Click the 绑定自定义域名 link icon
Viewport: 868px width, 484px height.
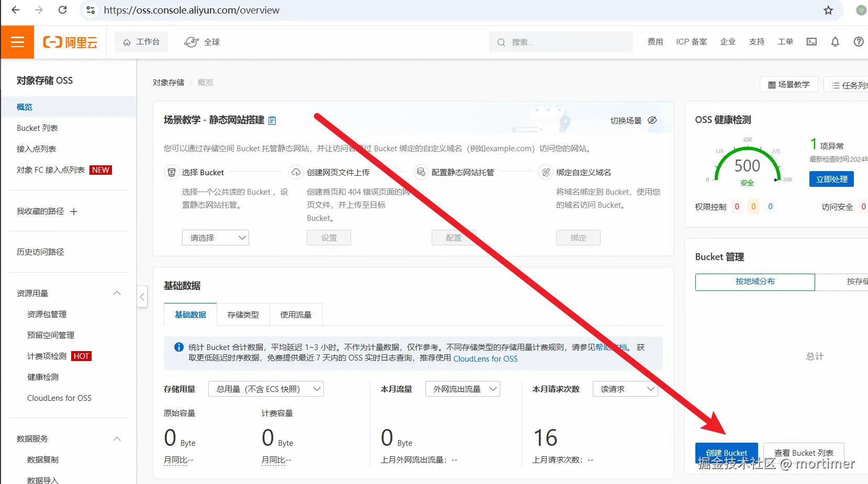(x=546, y=172)
